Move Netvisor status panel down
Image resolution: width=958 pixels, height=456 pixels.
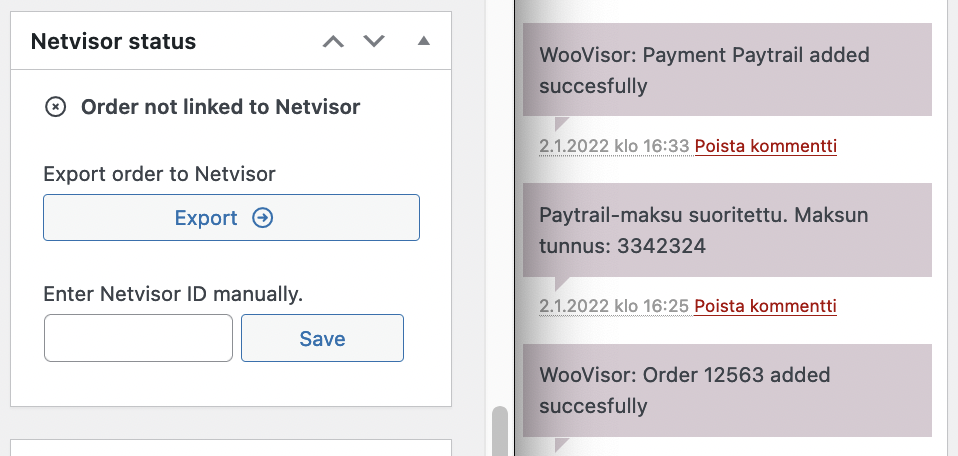(x=374, y=42)
